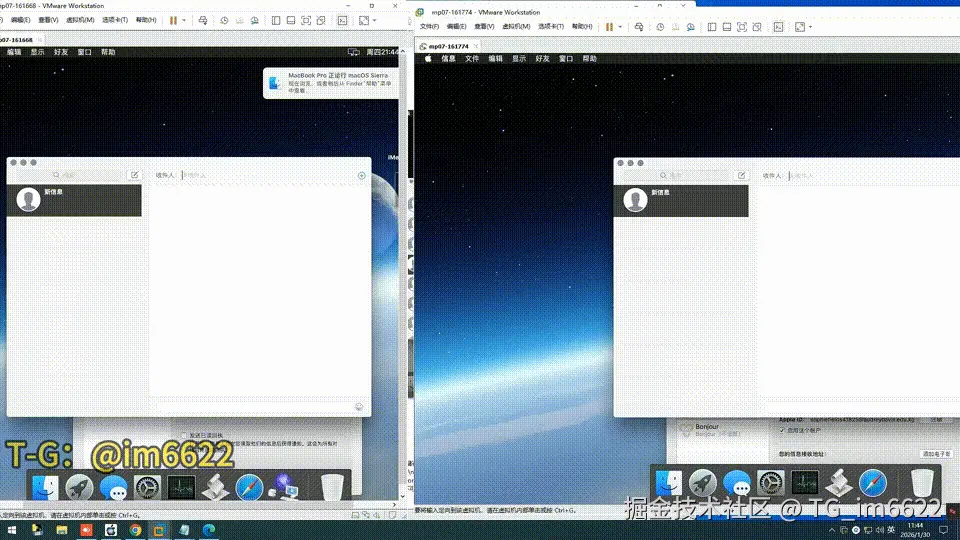
Task: Switch to Unity mode icon in left VMware toolbar
Action: pyautogui.click(x=321, y=20)
